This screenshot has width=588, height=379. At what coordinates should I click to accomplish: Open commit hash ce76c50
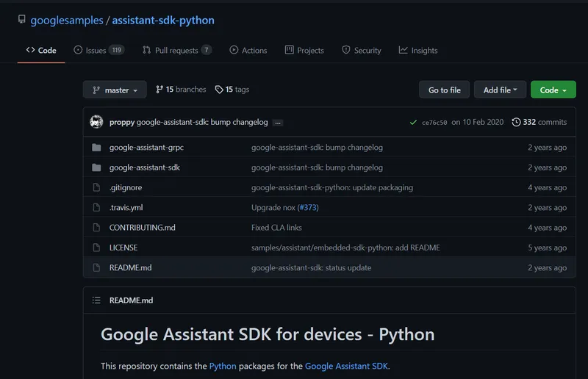(434, 123)
